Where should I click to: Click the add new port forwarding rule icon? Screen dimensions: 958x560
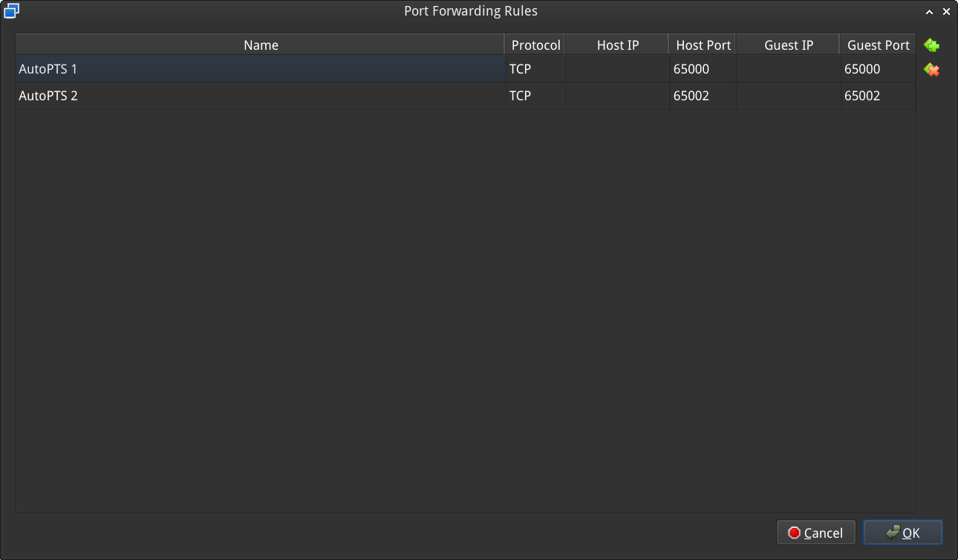pyautogui.click(x=931, y=45)
